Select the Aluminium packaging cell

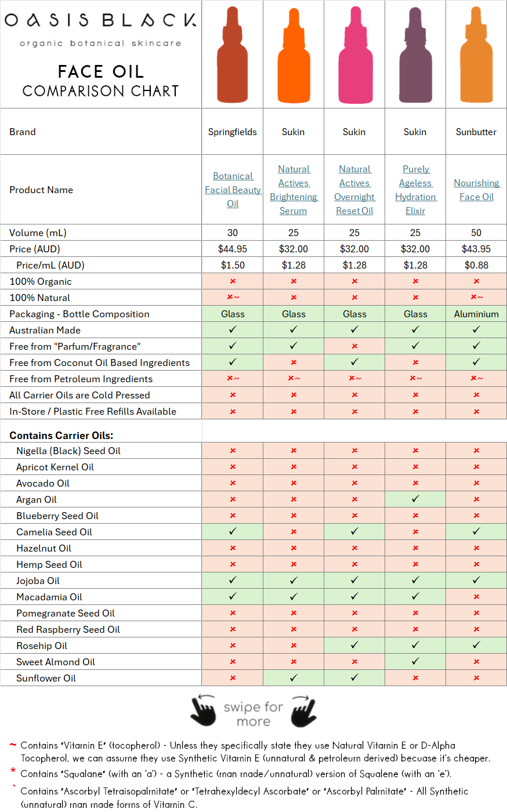[x=476, y=314]
